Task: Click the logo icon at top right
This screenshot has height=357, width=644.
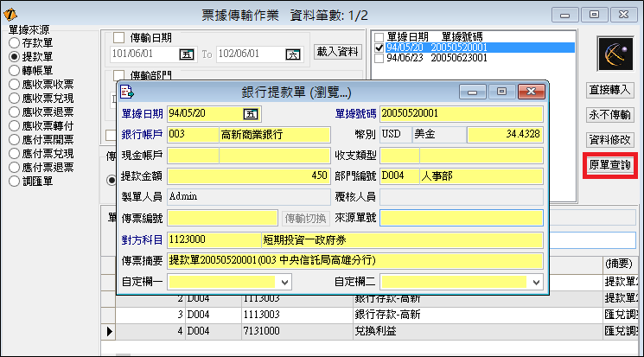Action: point(615,54)
